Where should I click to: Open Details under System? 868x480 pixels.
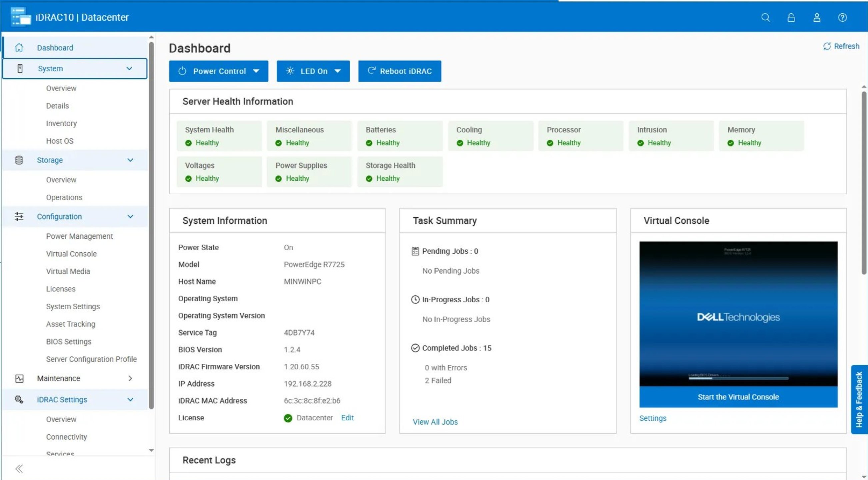point(57,106)
